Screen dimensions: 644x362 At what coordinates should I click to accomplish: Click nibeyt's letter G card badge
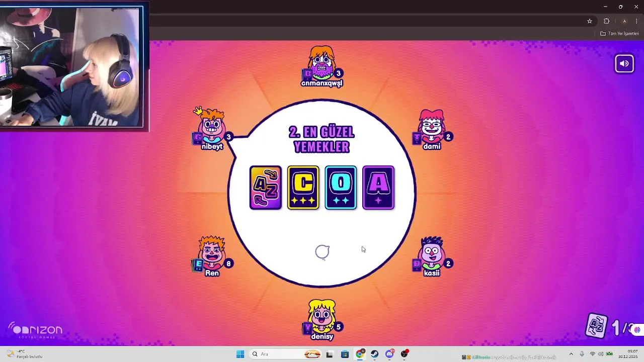[197, 138]
